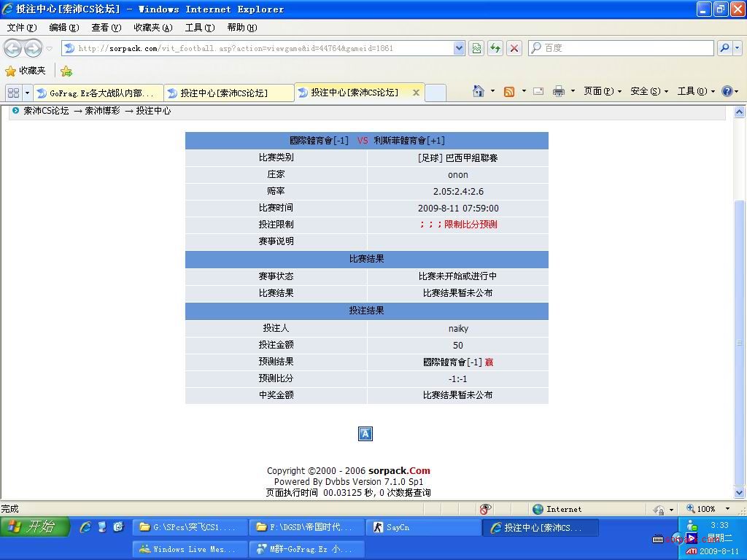This screenshot has width=747, height=560.
Task: Click the Stop loading icon
Action: [514, 48]
